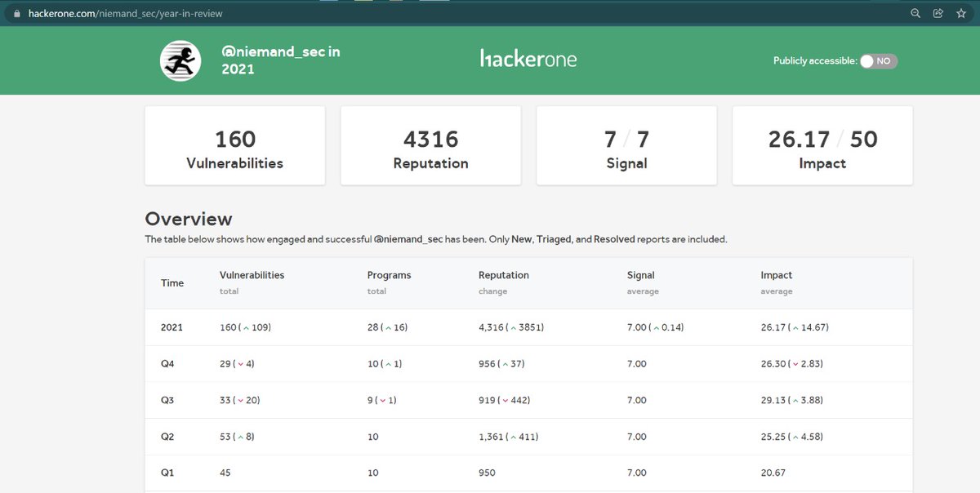Click the Q2 reputation value 1,361 (411)

(x=508, y=437)
